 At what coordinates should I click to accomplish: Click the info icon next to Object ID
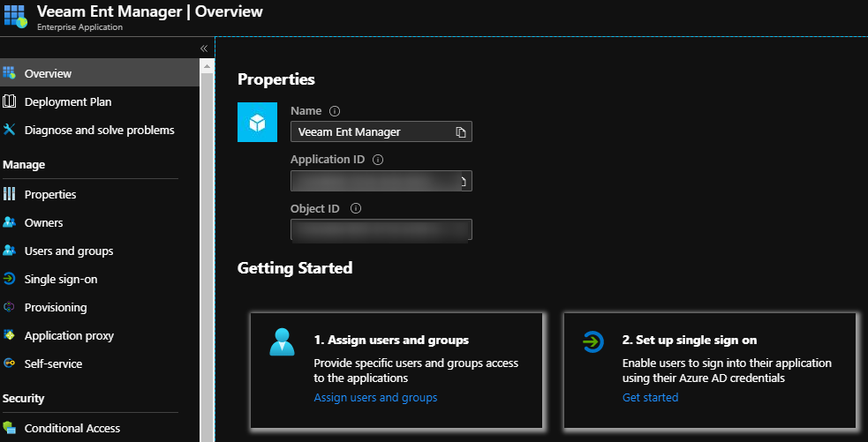pyautogui.click(x=356, y=209)
